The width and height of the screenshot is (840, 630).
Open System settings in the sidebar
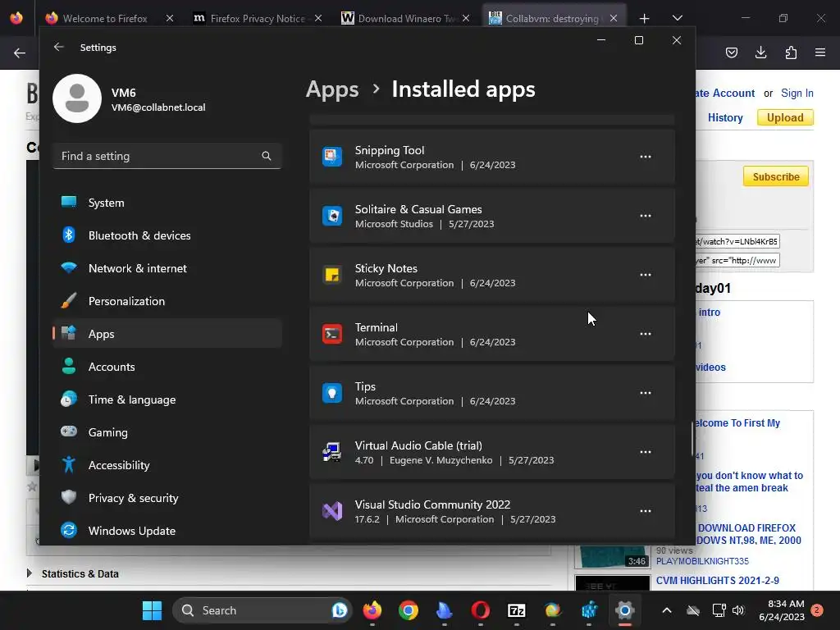(x=167, y=203)
